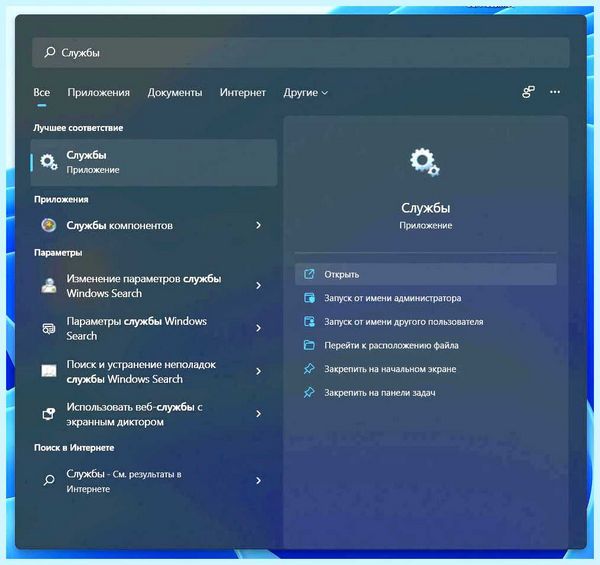600x565 pixels.
Task: Switch to the Интернет tab
Action: (x=243, y=92)
